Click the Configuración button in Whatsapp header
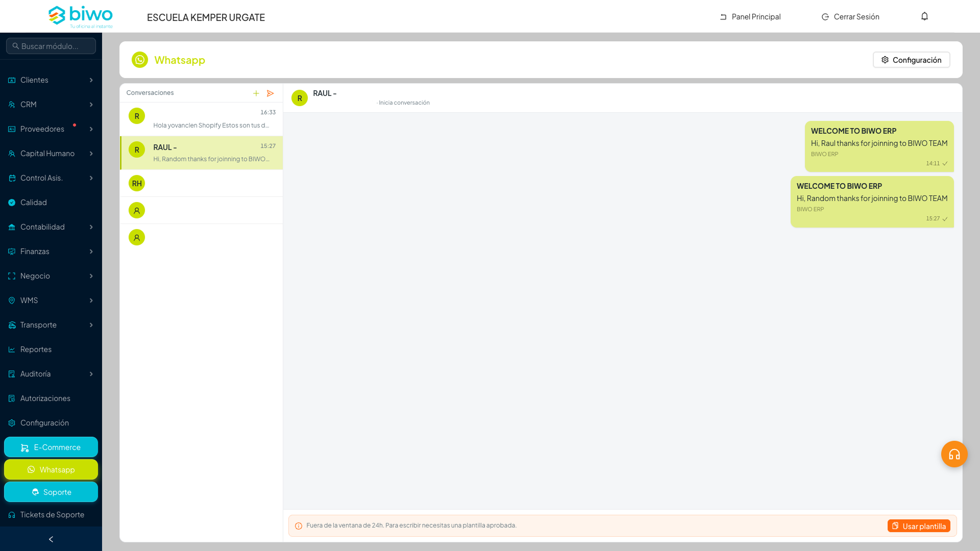The height and width of the screenshot is (551, 980). [x=911, y=60]
